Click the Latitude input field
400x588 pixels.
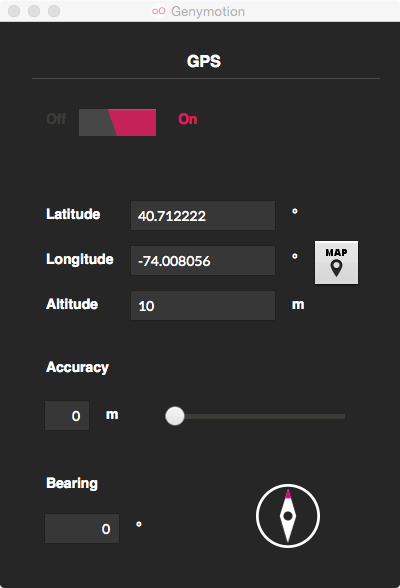coord(203,215)
